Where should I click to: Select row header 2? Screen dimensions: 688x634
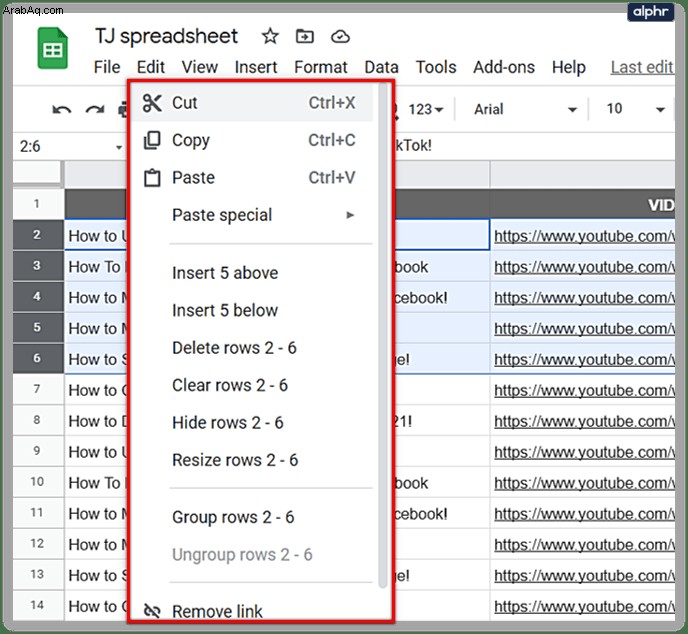38,235
